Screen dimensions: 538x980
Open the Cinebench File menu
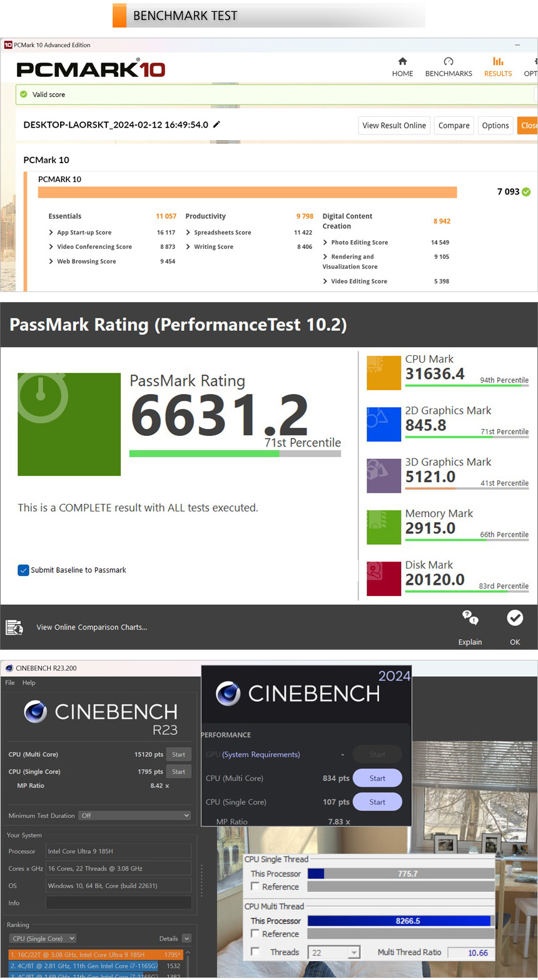[x=10, y=682]
